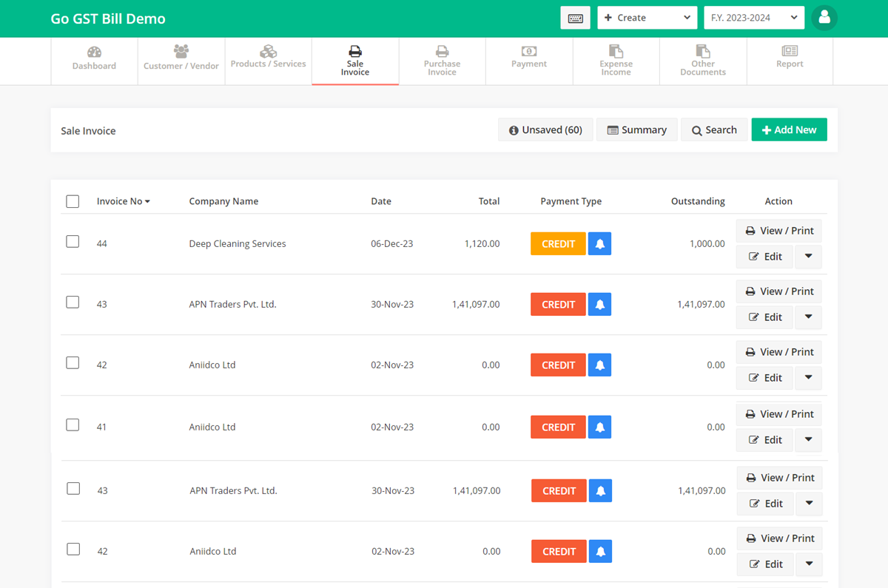This screenshot has width=888, height=588.
Task: Click the bell reminder icon for invoice 44
Action: pos(599,244)
